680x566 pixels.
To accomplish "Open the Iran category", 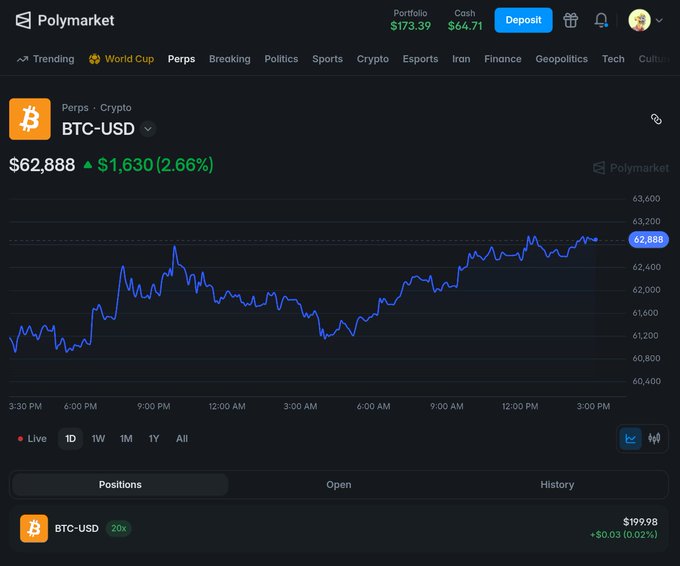I will [461, 59].
